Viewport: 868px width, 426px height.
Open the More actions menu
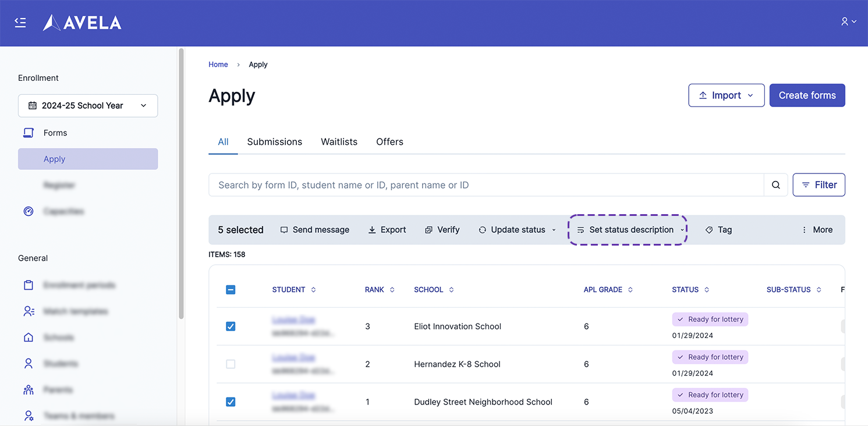tap(817, 230)
